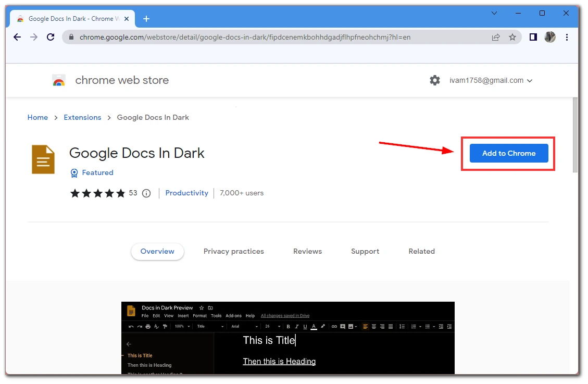Click the Featured badge icon

point(74,173)
